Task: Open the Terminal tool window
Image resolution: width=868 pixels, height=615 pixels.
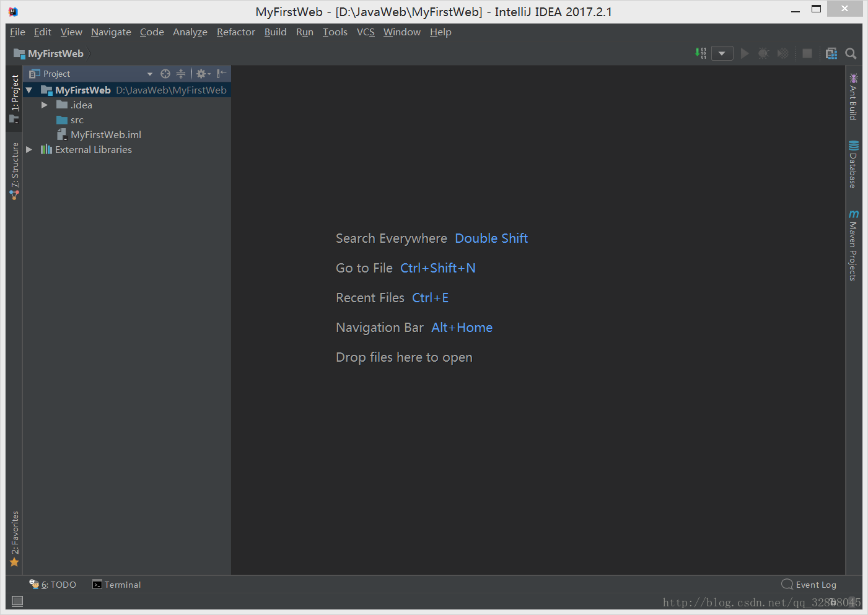Action: (116, 585)
